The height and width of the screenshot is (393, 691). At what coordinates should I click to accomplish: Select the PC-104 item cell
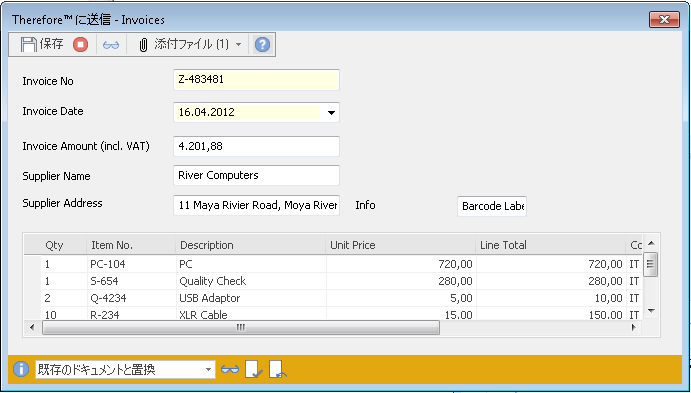(x=131, y=264)
